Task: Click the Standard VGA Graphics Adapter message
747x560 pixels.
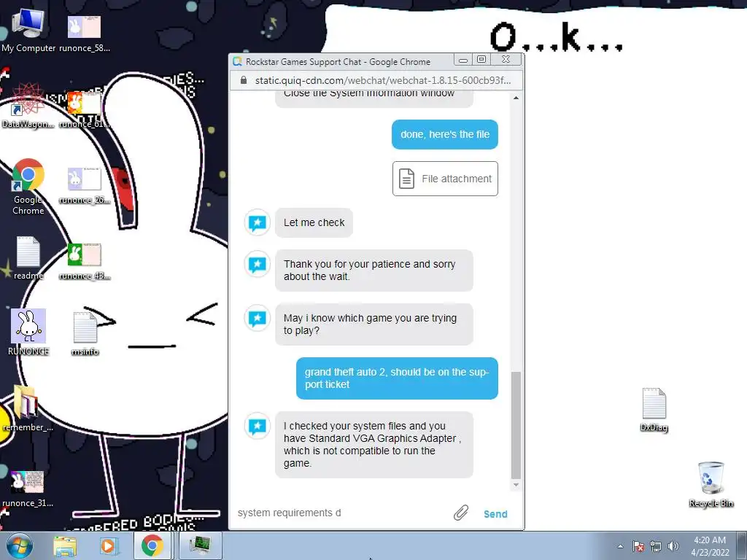Action: 374,445
